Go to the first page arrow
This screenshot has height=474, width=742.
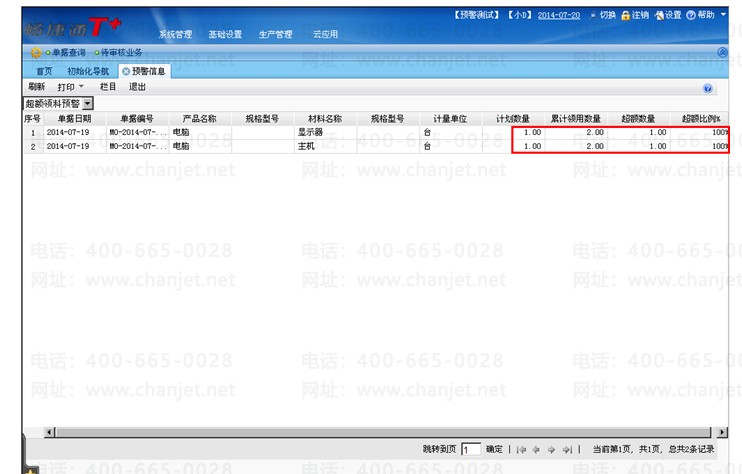click(x=521, y=449)
